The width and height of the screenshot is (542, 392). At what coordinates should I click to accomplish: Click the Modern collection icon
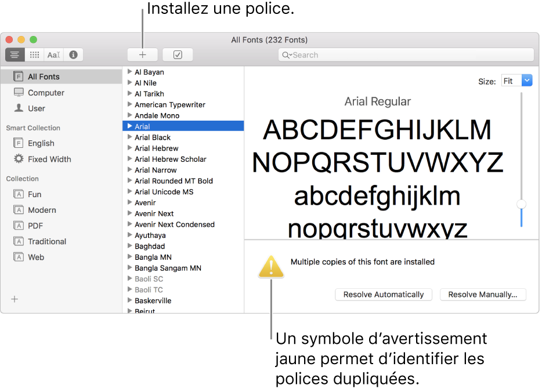coord(19,210)
